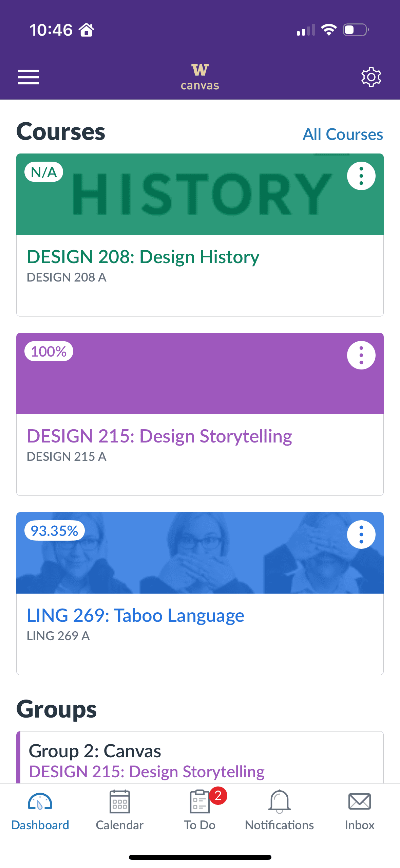Open the Inbox messages

[x=360, y=815]
